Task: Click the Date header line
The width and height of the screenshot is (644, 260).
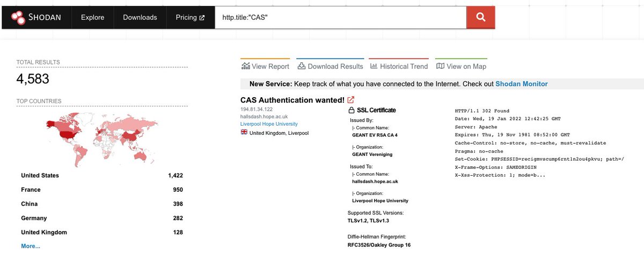Action: (507, 119)
